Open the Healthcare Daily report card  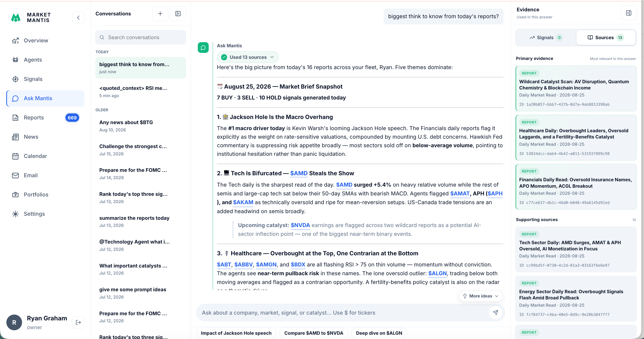[576, 138]
